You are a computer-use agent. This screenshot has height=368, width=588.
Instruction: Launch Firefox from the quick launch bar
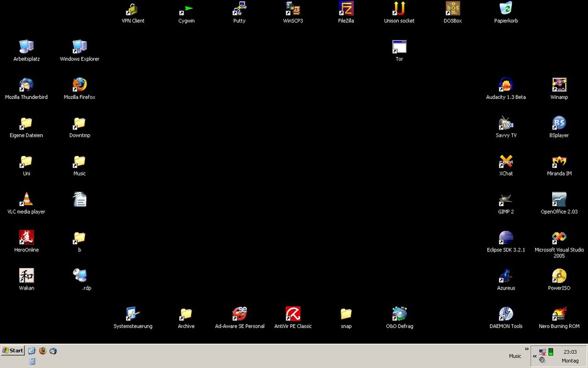click(42, 350)
